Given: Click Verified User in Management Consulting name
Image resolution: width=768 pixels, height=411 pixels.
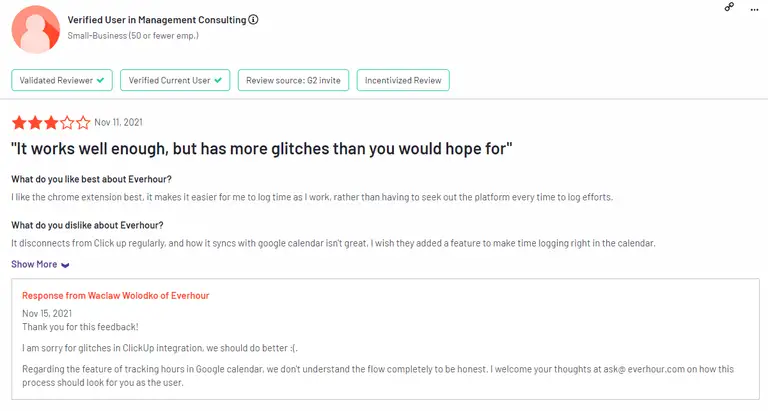Looking at the screenshot, I should [155, 19].
